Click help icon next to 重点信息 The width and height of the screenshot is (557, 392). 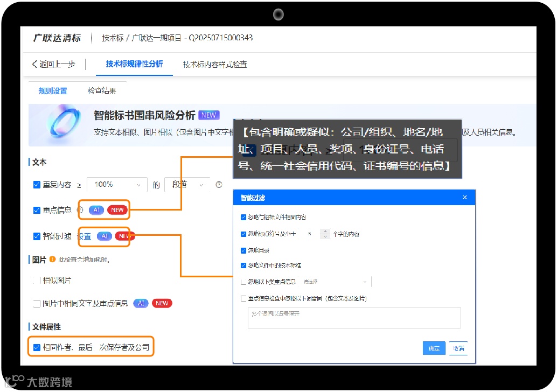click(x=80, y=210)
